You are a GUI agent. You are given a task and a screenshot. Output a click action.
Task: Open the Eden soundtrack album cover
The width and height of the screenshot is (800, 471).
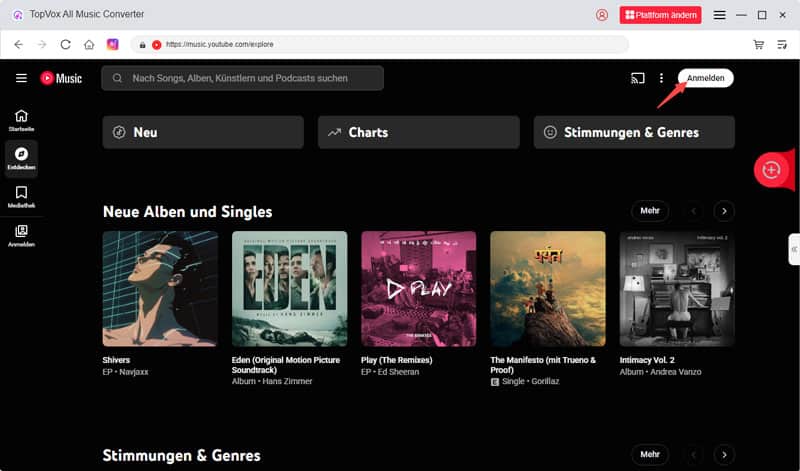289,289
